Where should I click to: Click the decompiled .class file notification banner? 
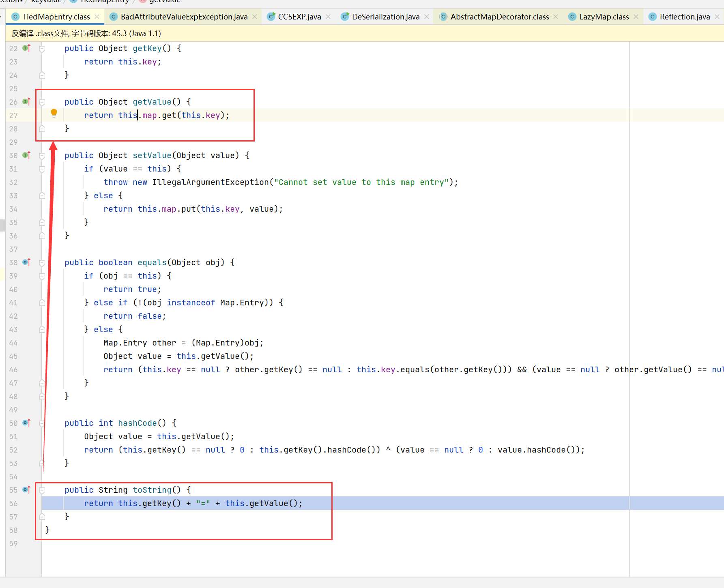coord(365,33)
